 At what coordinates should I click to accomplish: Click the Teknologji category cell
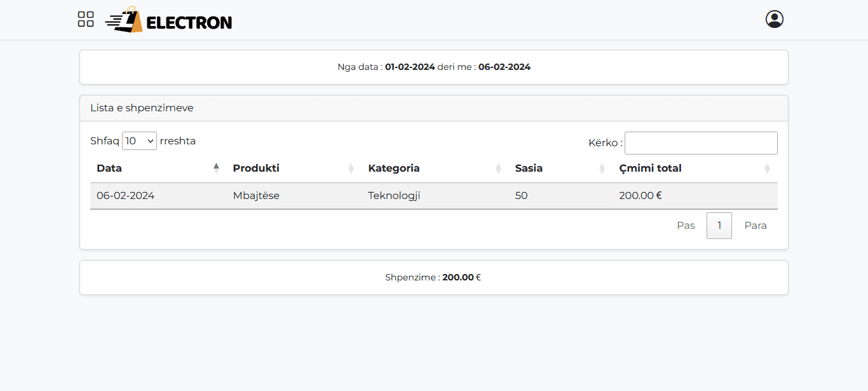tap(394, 196)
